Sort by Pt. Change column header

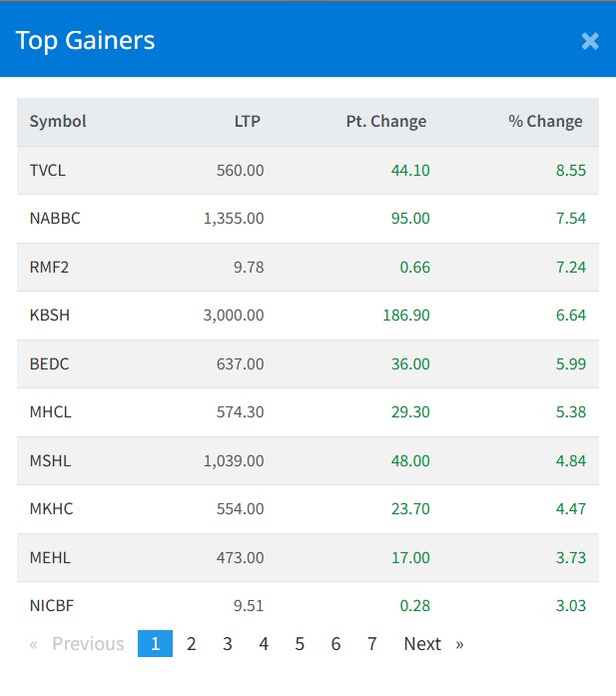click(x=385, y=122)
